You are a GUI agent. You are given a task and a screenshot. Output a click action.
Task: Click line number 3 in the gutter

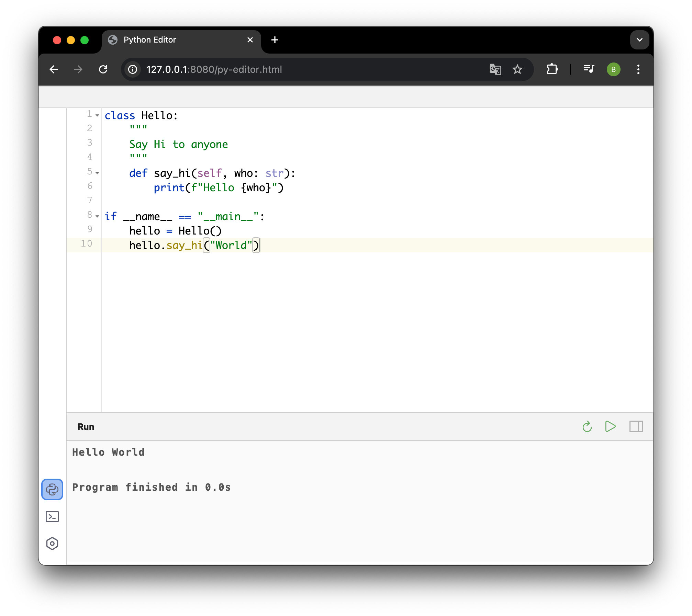(90, 143)
